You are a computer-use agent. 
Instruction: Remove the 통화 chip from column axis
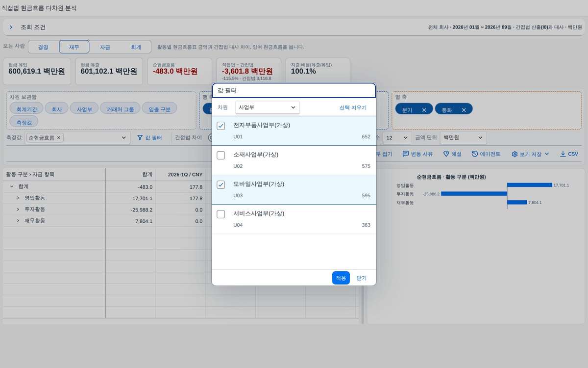[x=464, y=110]
